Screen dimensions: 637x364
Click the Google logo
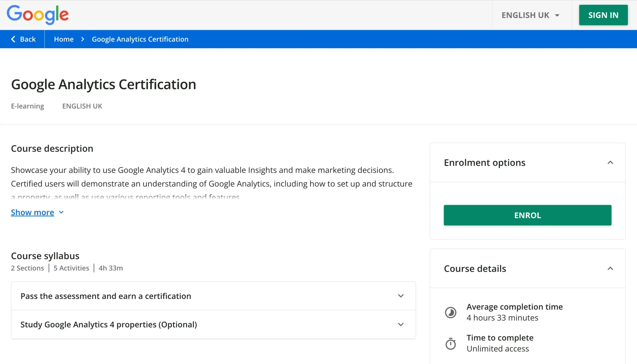point(38,15)
